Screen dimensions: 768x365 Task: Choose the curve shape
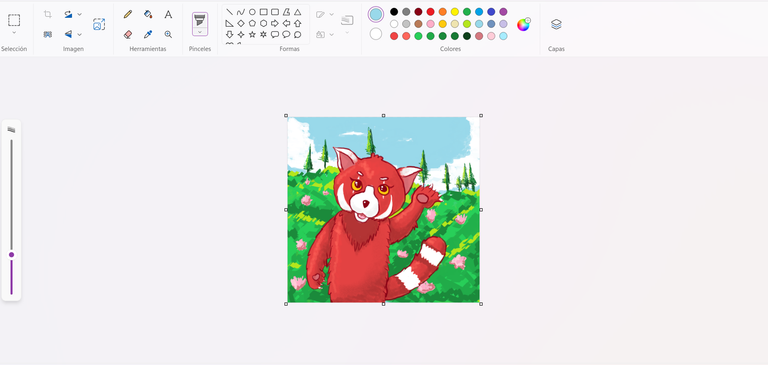(240, 12)
